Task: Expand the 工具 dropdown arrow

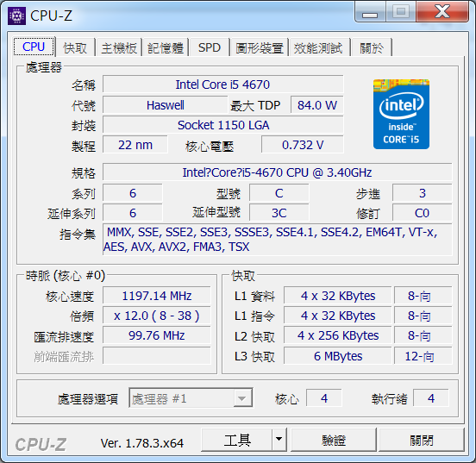Action: (279, 440)
